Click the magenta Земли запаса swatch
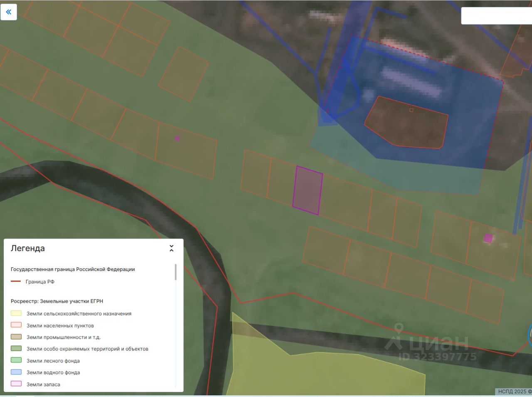Viewport: 532px width, 397px height. point(16,384)
